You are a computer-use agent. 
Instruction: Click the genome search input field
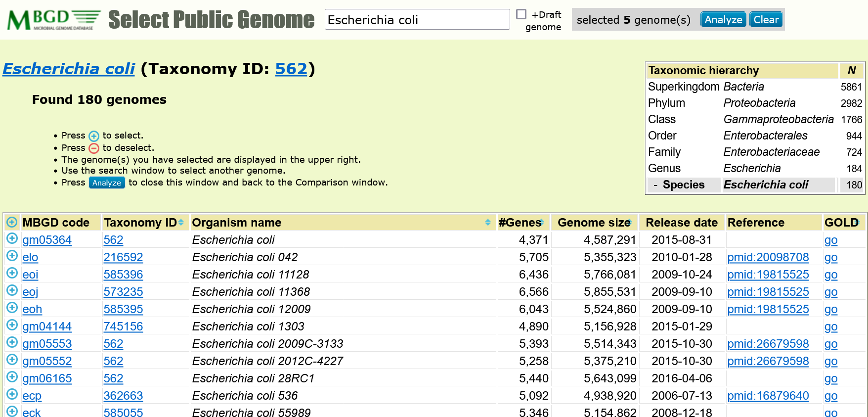417,20
